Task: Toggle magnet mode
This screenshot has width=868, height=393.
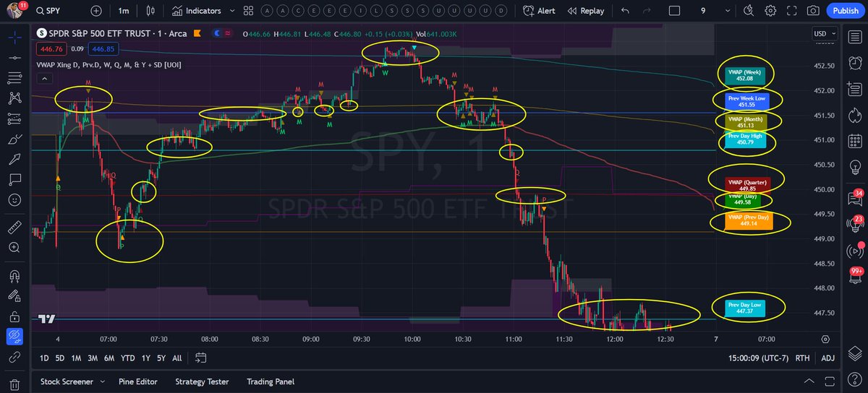Action: (x=14, y=275)
